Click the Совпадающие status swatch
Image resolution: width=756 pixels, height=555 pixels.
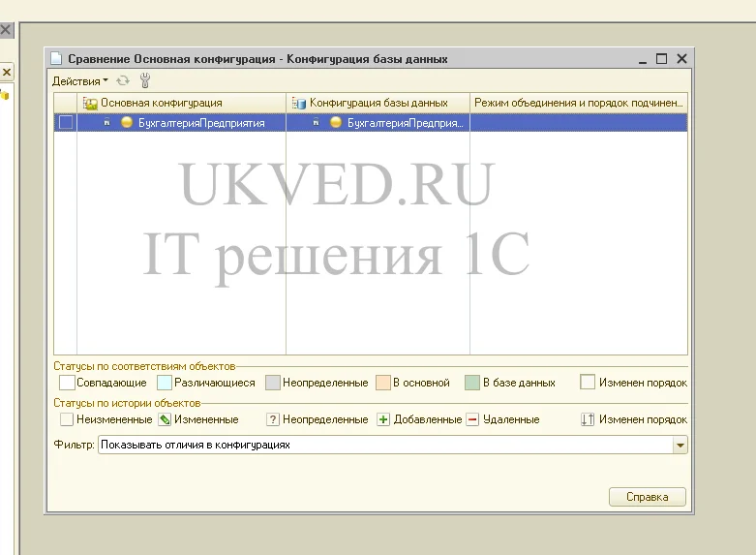67,383
